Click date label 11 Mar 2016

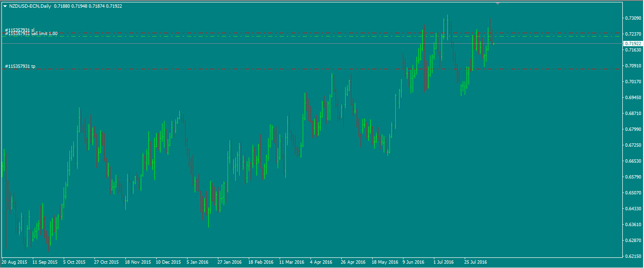292,262
